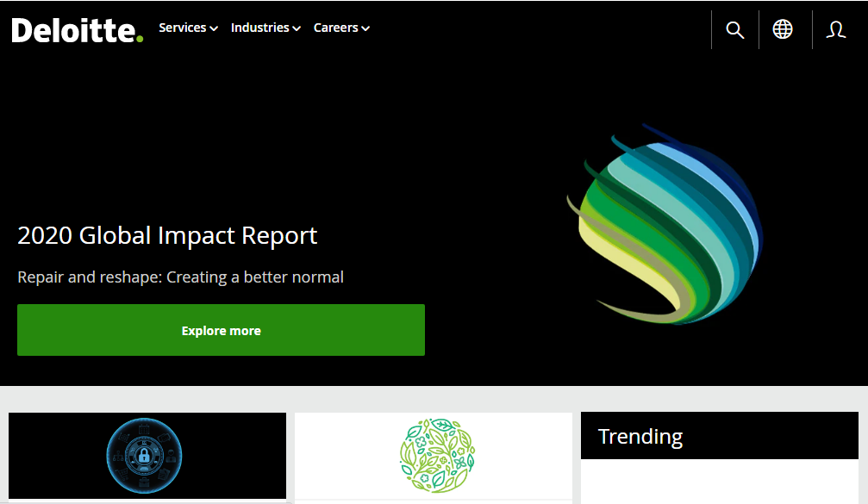This screenshot has height=504, width=868.
Task: Open the globe location selector icon
Action: 782,28
